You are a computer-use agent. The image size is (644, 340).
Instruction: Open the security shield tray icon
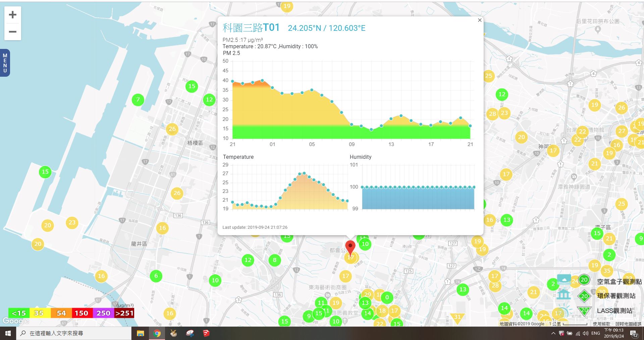pos(561,333)
